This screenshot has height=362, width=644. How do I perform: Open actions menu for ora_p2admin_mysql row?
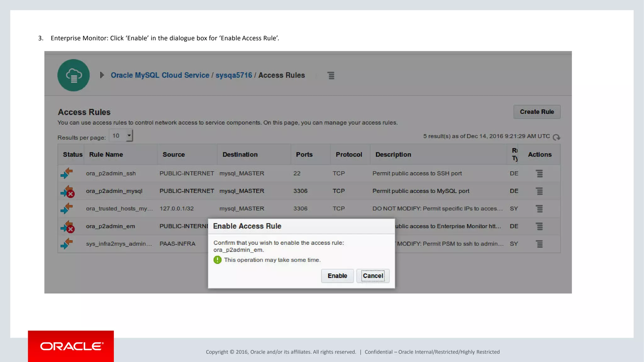click(x=539, y=191)
